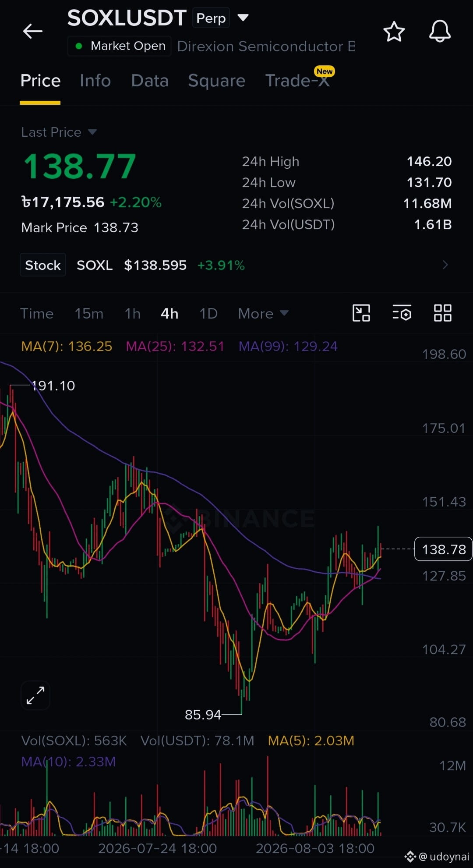Select the 15m timeframe
Image resolution: width=473 pixels, height=868 pixels.
(x=89, y=313)
